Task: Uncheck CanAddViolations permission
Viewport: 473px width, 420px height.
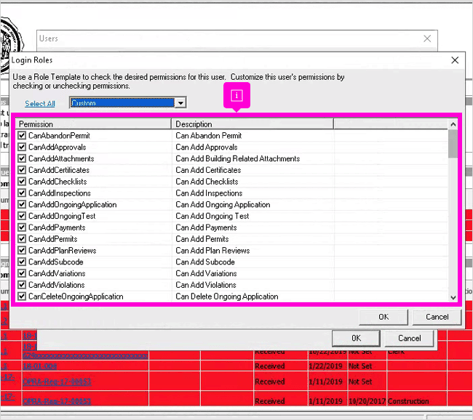Action: coord(22,285)
